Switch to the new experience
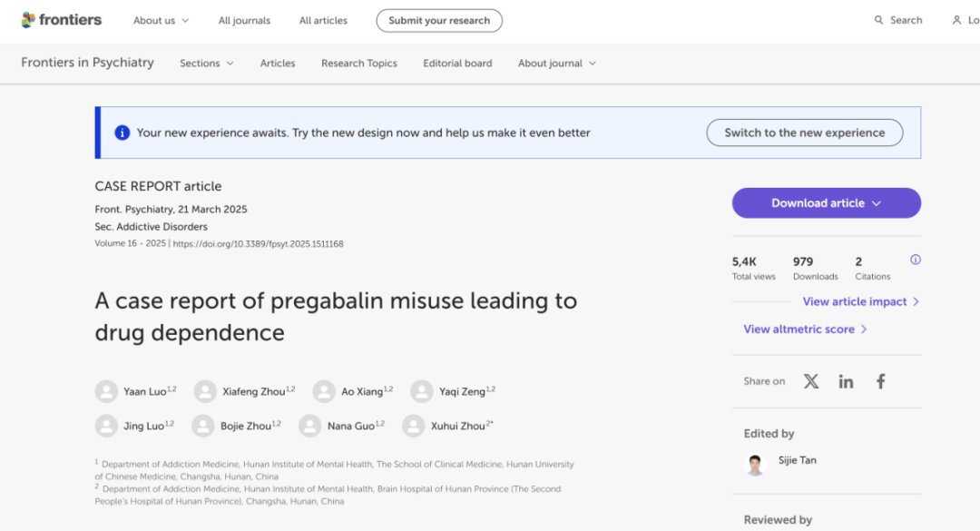The image size is (980, 531). [804, 133]
